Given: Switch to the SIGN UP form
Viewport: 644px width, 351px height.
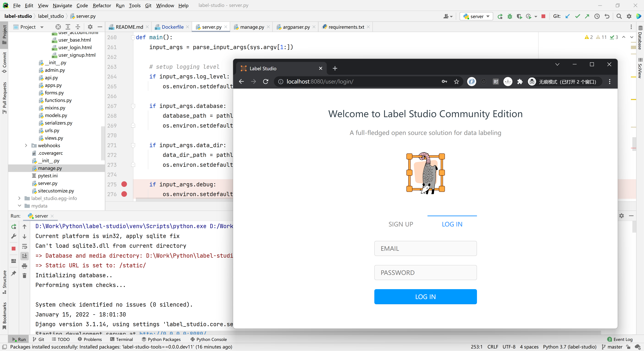Looking at the screenshot, I should click(x=400, y=224).
